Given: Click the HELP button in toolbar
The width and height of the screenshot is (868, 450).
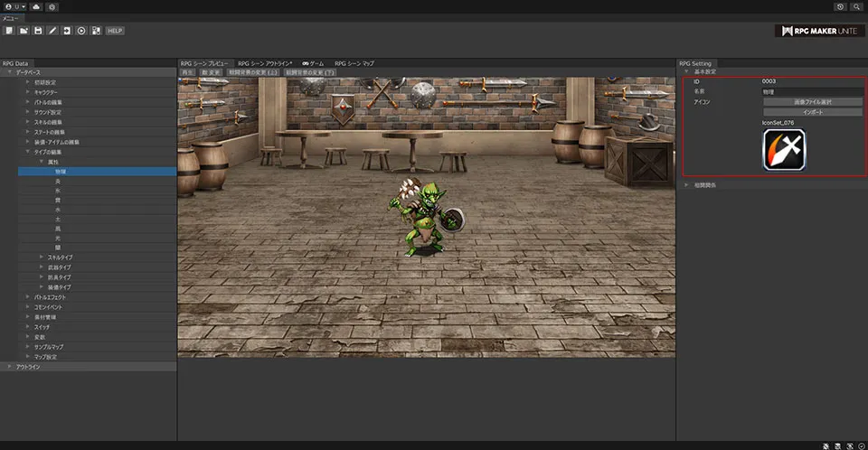Looking at the screenshot, I should coord(115,31).
